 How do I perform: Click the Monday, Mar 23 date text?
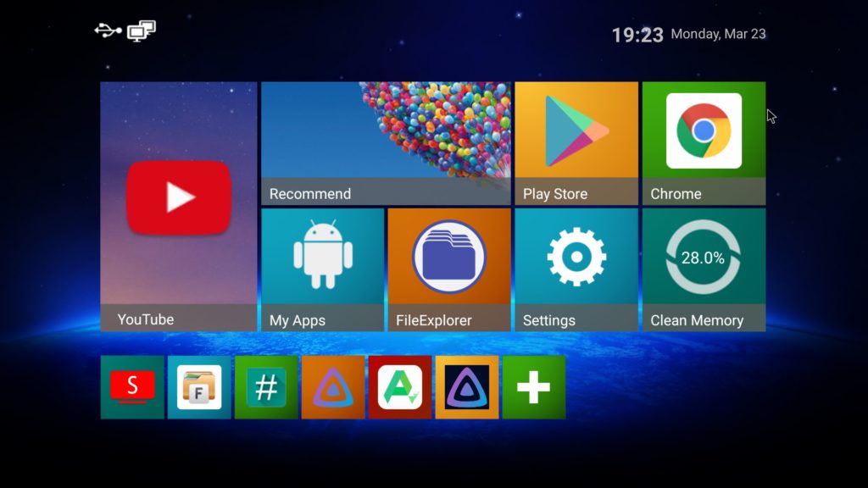point(718,34)
